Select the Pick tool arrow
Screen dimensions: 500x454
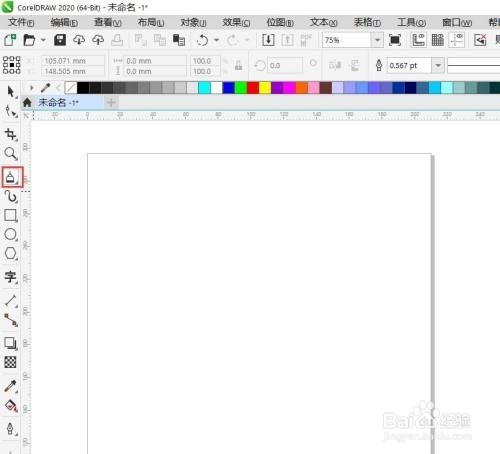point(10,91)
